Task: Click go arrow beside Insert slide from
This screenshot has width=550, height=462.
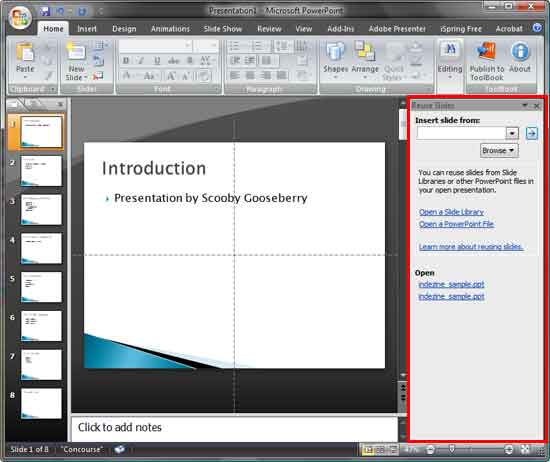Action: pos(532,133)
